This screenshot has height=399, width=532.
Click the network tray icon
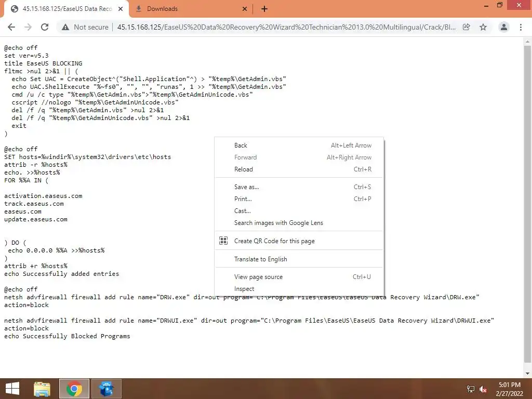(471, 389)
